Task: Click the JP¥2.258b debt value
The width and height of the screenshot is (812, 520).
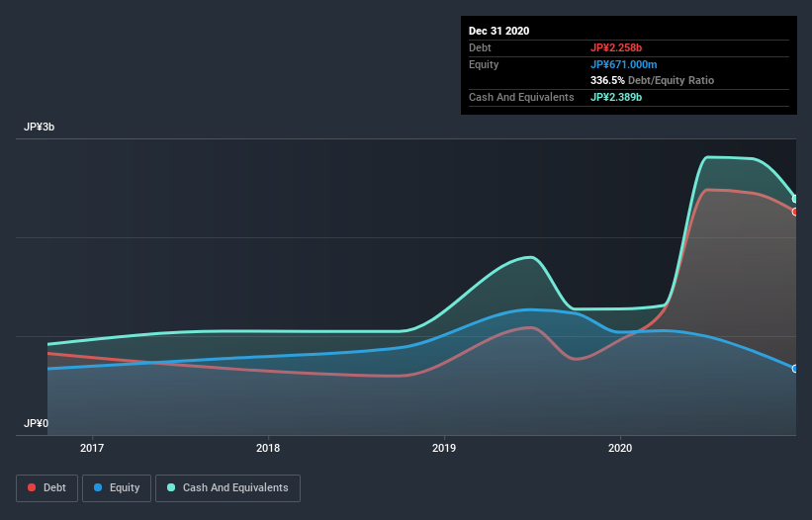Action: (616, 47)
